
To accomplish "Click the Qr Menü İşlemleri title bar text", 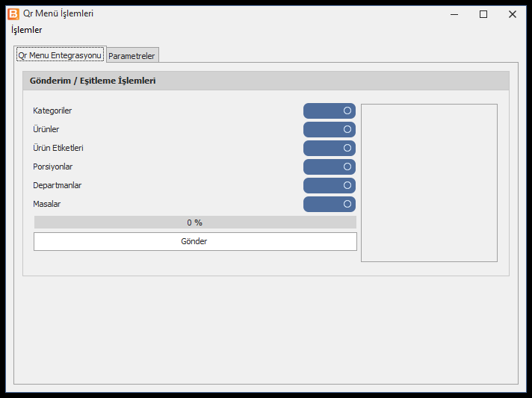I will (58, 13).
